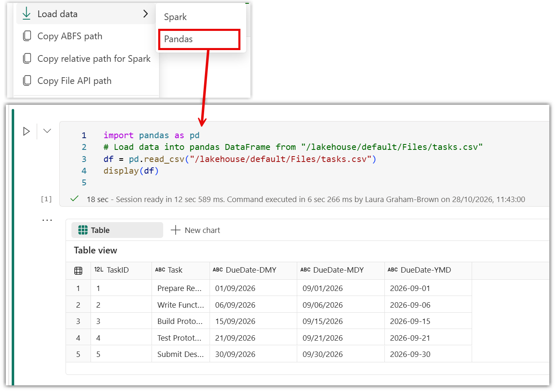This screenshot has width=556, height=392.
Task: Select the '2026-09-01' date cell
Action: (428, 288)
